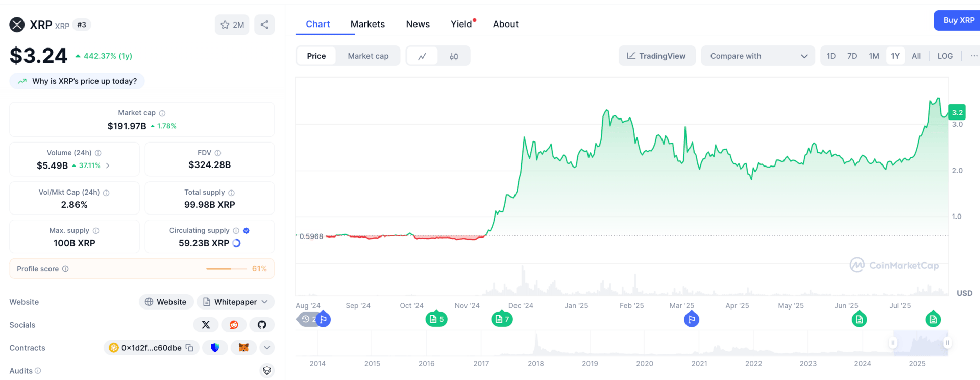Open the About tab
The width and height of the screenshot is (980, 380).
(x=505, y=24)
